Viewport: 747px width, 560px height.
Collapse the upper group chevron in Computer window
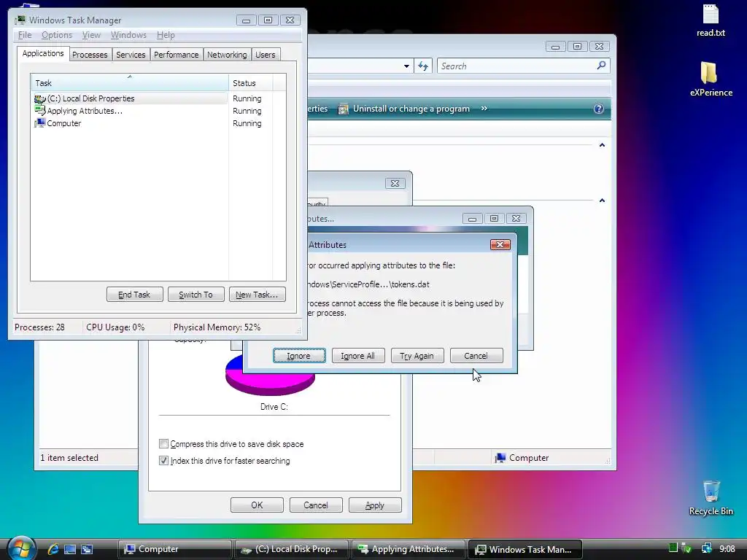(602, 145)
